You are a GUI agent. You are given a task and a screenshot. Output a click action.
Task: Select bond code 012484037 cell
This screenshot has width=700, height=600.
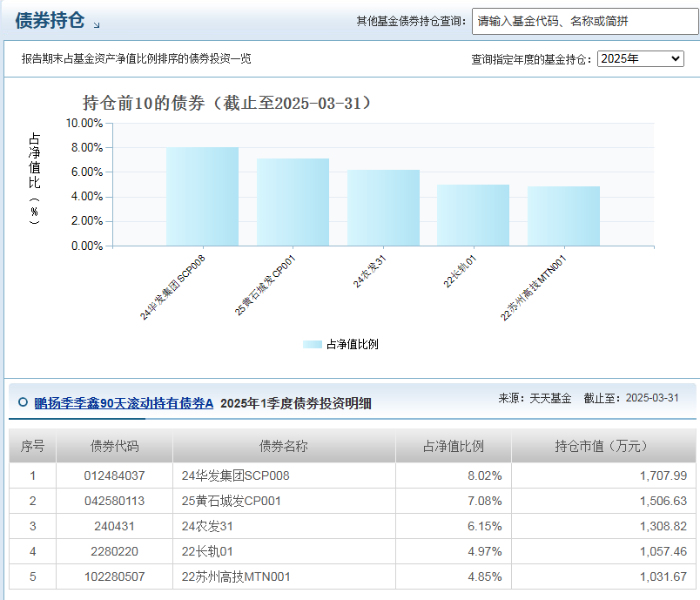tap(114, 475)
